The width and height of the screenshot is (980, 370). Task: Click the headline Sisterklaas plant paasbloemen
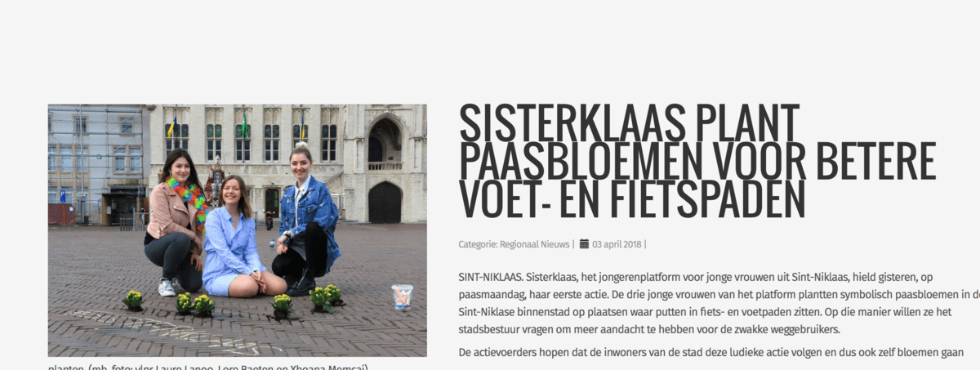[x=697, y=162]
